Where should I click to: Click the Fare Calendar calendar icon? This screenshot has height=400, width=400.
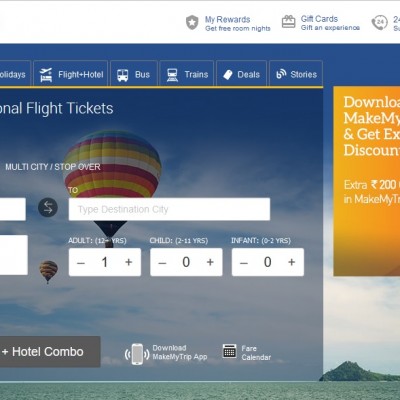(229, 351)
